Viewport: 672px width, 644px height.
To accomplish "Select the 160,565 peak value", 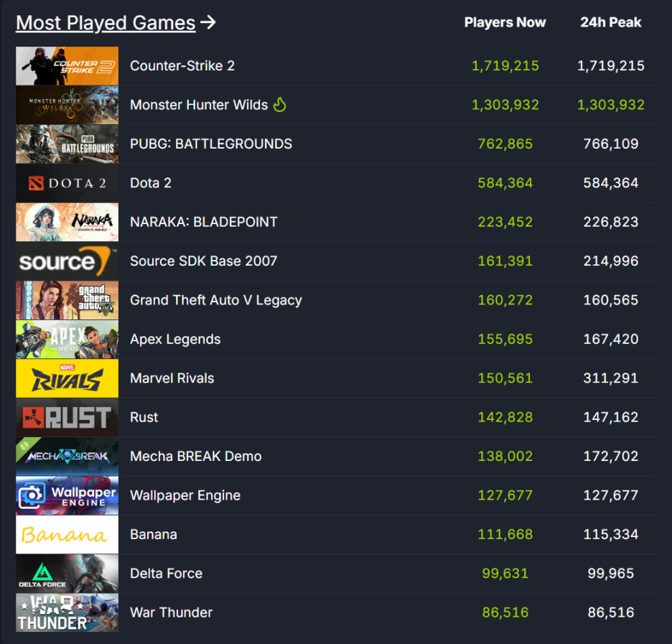I will coord(611,300).
